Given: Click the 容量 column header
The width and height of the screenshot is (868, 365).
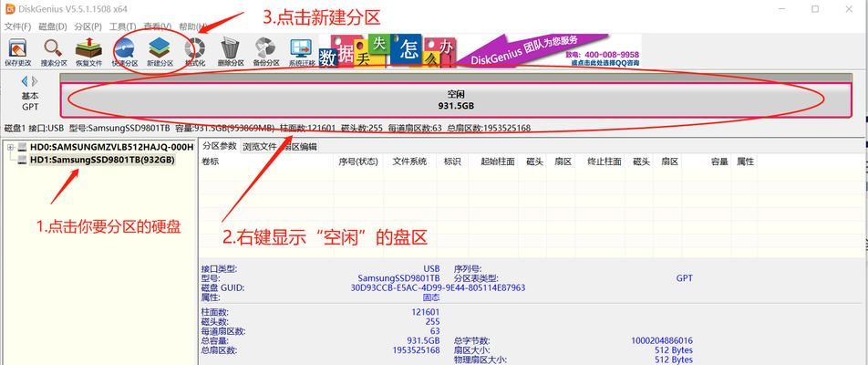Looking at the screenshot, I should pos(719,162).
